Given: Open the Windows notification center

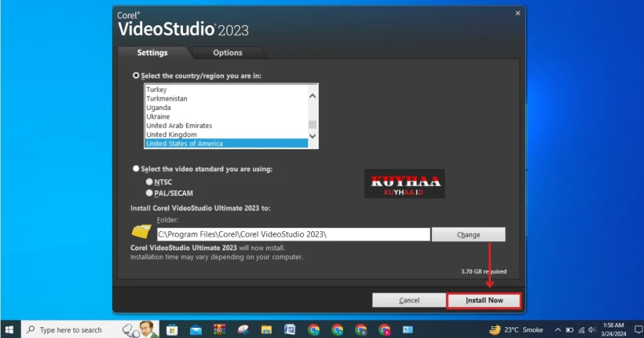Looking at the screenshot, I should (638, 330).
